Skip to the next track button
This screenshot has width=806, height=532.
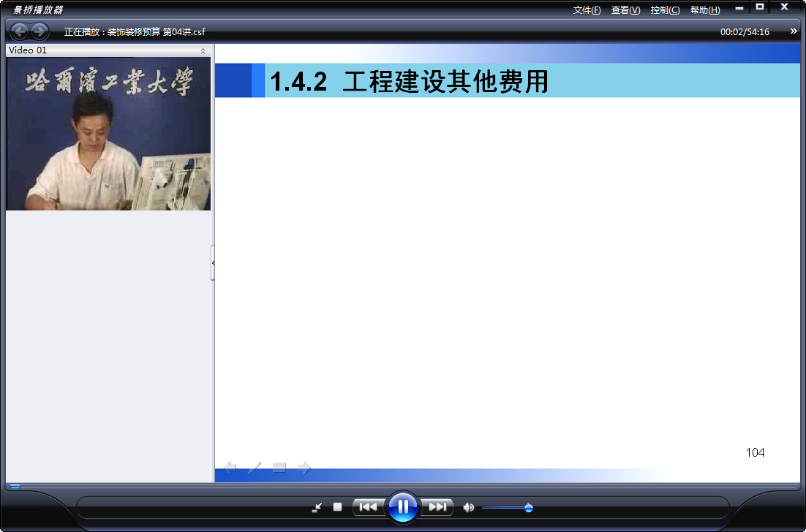[437, 507]
